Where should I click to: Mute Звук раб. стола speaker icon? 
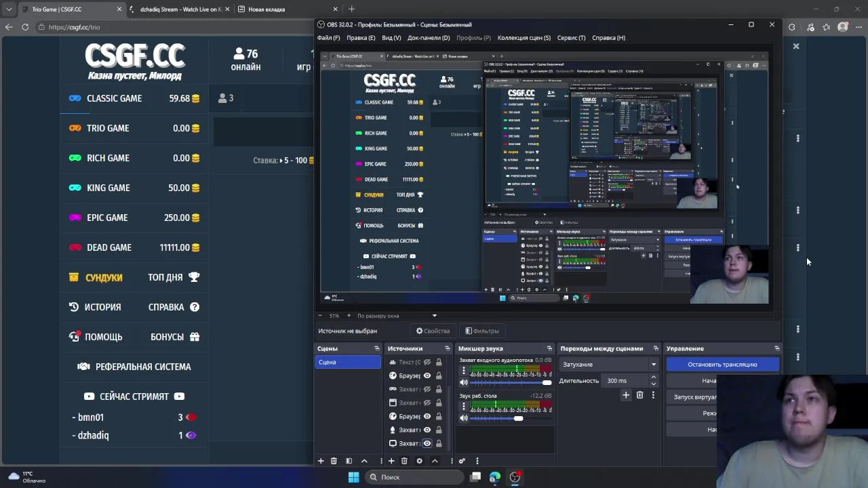464,418
